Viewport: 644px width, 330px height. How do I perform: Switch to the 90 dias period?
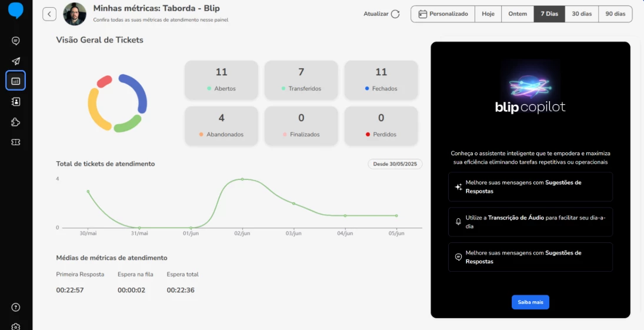[x=615, y=14]
